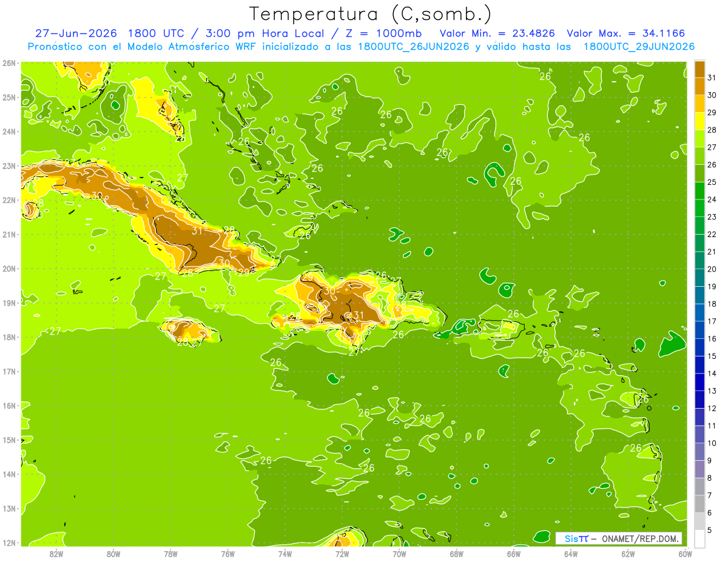Click the "26N" latitude axis label
728x562 pixels.
[9, 63]
